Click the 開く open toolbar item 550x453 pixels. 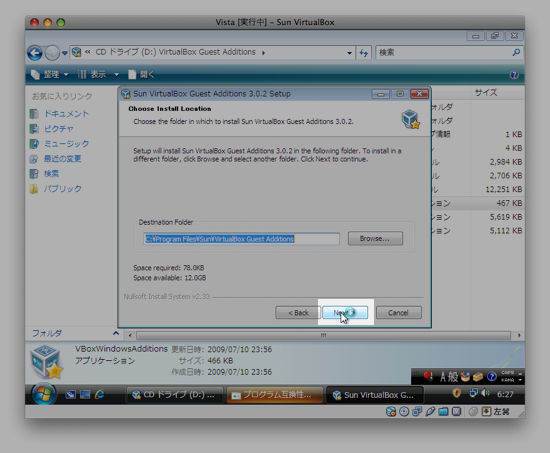pos(141,74)
